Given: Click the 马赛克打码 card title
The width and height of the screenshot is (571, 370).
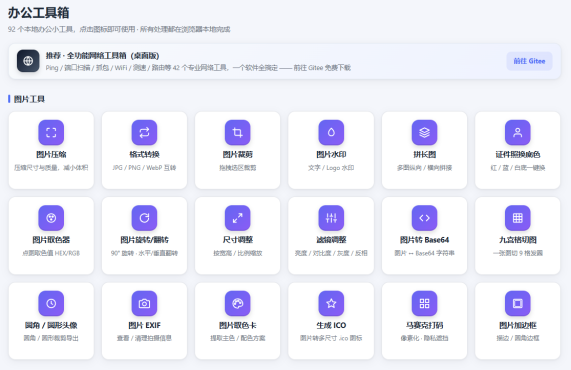Looking at the screenshot, I should (x=424, y=325).
